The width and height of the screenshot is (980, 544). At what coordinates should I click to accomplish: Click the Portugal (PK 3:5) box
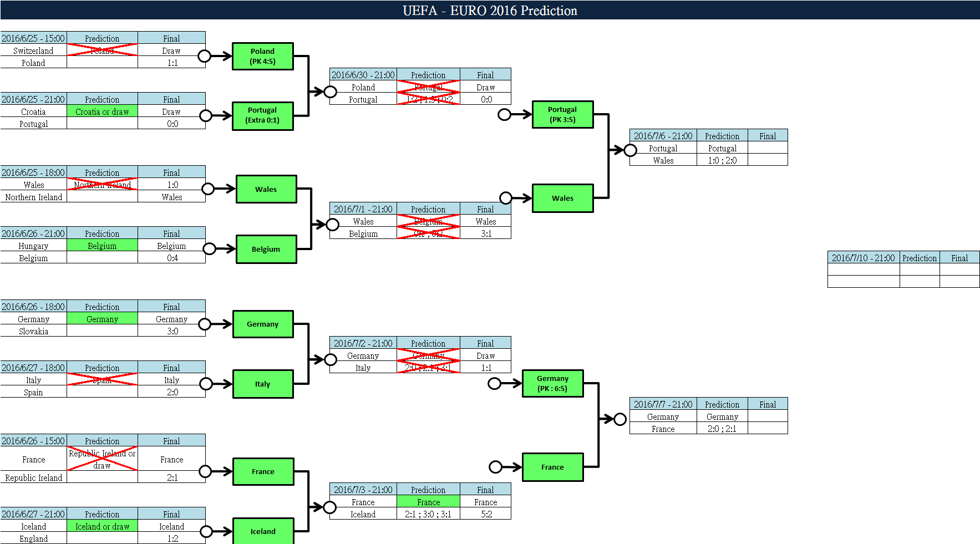pos(562,114)
